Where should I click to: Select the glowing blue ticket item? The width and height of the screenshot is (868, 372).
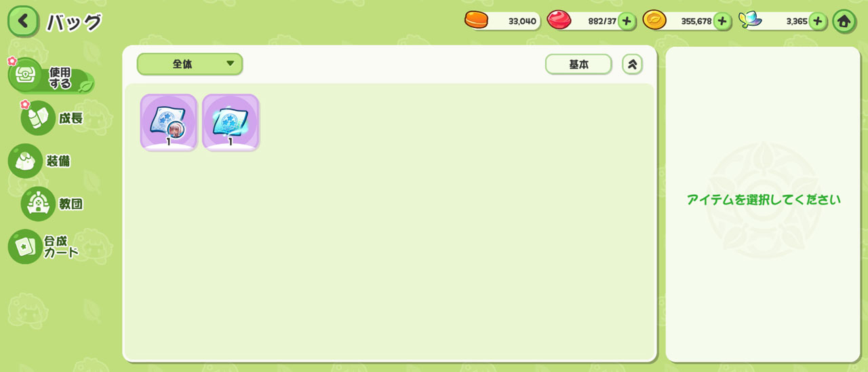pyautogui.click(x=231, y=122)
